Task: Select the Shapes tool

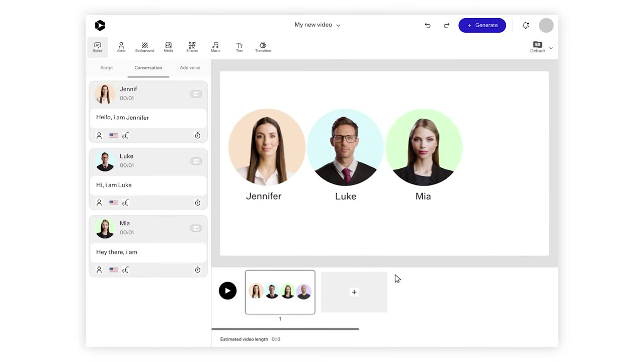Action: (x=192, y=47)
